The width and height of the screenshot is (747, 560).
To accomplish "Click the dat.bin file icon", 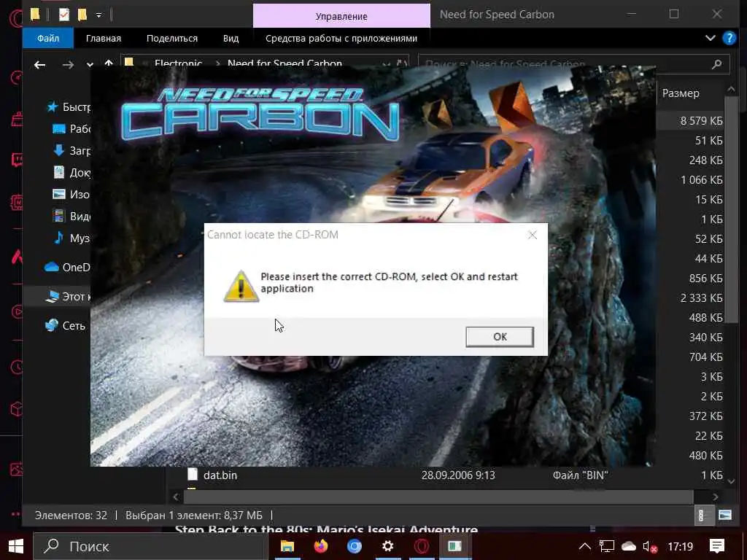I will pos(193,475).
